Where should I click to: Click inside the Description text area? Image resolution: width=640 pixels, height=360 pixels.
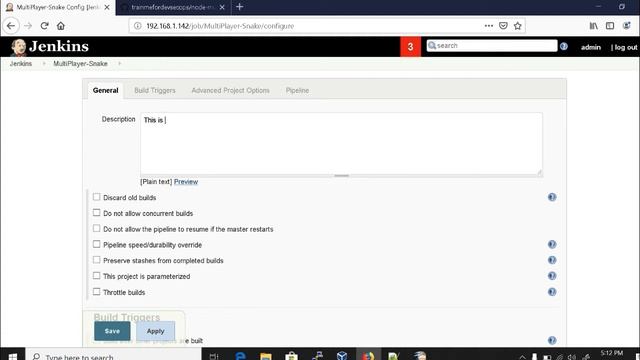(341, 143)
